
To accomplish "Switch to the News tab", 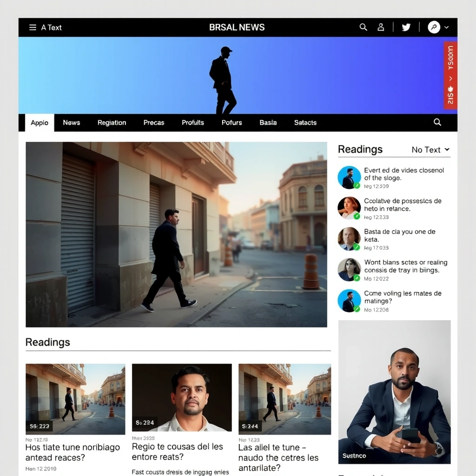I will [x=71, y=122].
